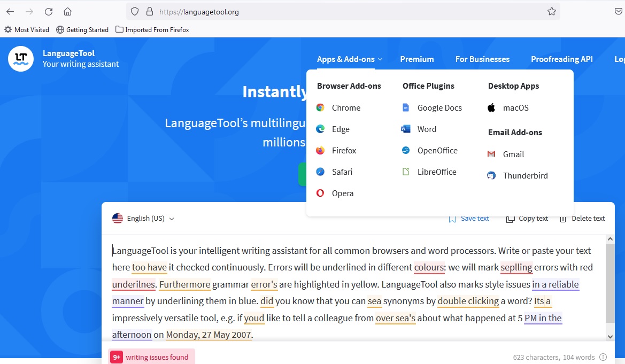Choose the macOS Apple logo icon
This screenshot has height=364, width=625.
pos(491,107)
